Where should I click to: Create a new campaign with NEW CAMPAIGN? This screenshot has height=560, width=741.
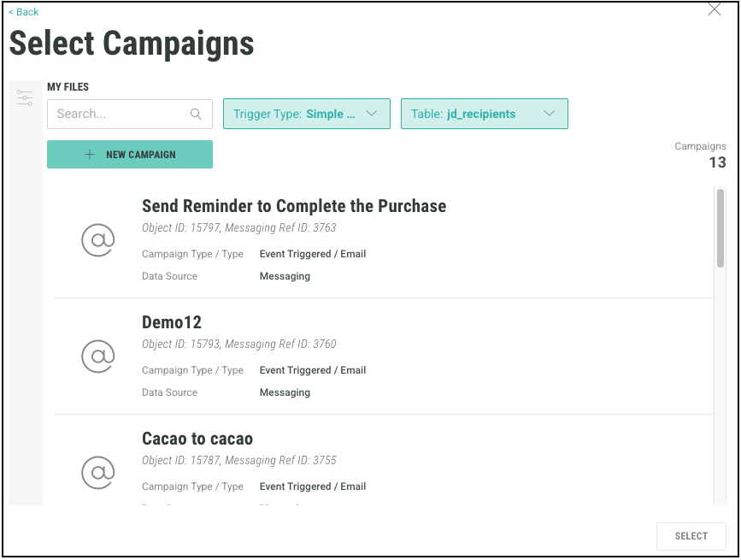130,155
